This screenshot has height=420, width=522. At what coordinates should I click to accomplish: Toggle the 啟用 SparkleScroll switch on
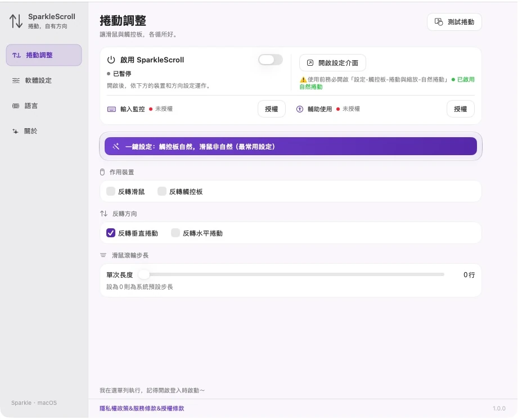[271, 60]
